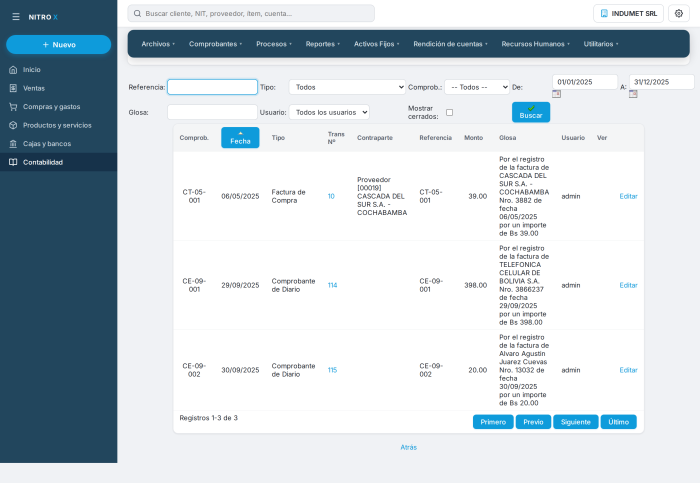This screenshot has height=483, width=700.
Task: Expand the Activos Fijos menu
Action: [x=376, y=44]
